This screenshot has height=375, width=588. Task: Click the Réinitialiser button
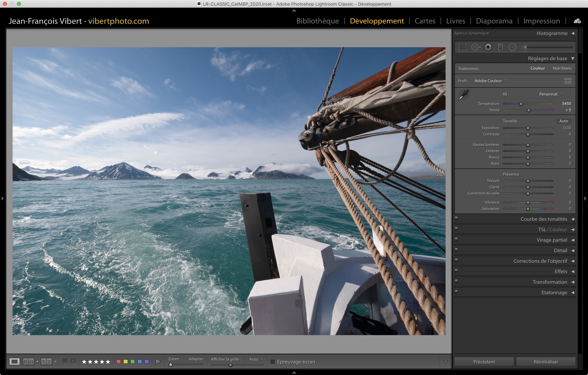546,362
